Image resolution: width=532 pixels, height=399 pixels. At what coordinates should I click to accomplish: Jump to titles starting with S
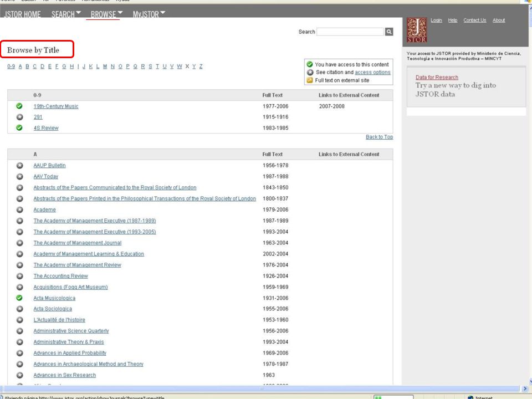coord(150,66)
